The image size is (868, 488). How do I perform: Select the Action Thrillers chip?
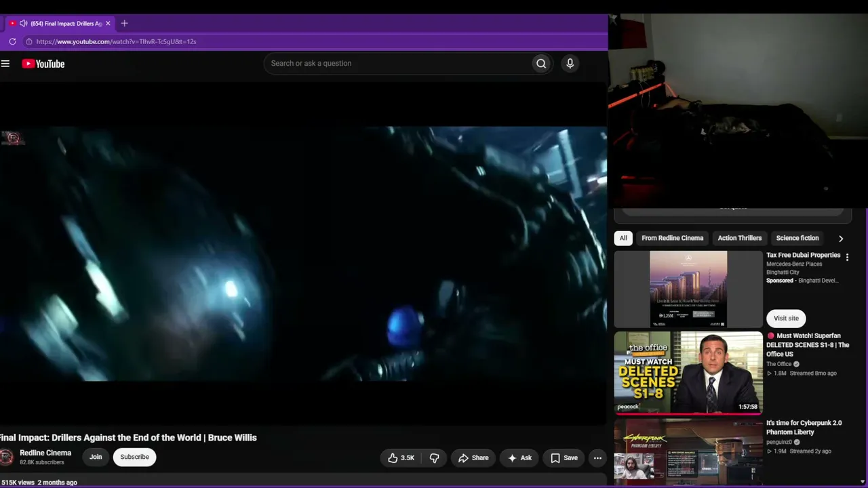coord(740,239)
